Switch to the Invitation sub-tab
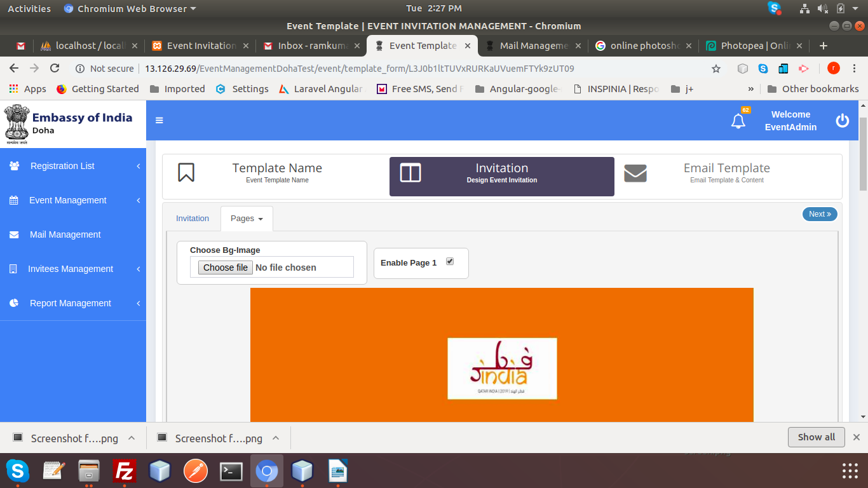 193,219
